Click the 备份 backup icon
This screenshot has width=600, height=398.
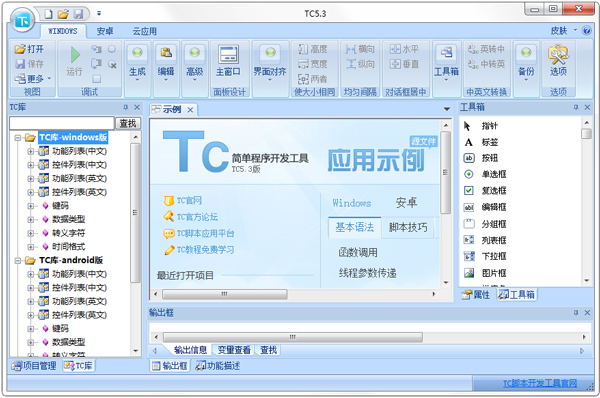click(x=526, y=52)
